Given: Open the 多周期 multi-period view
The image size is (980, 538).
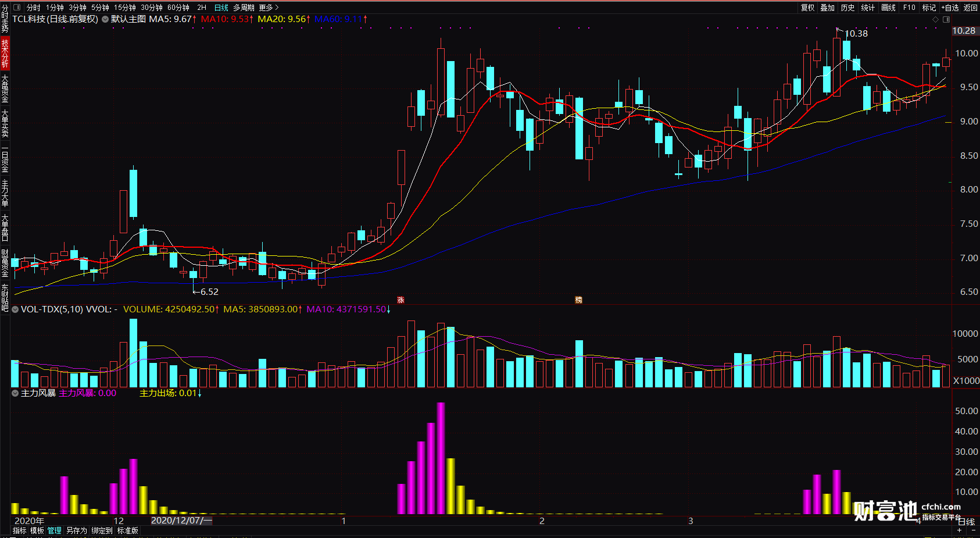Looking at the screenshot, I should 244,8.
